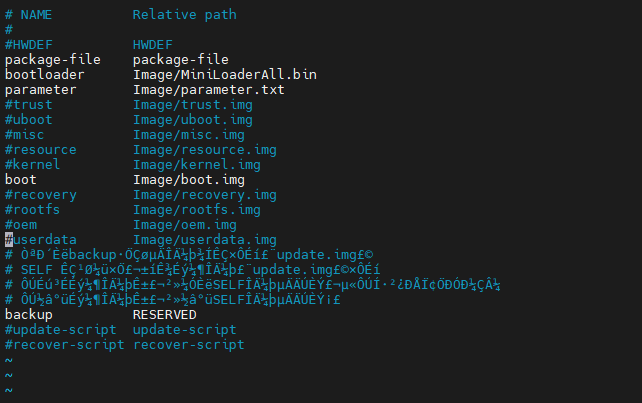Select the commented #trust entry
This screenshot has height=403, width=642.
pyautogui.click(x=29, y=105)
